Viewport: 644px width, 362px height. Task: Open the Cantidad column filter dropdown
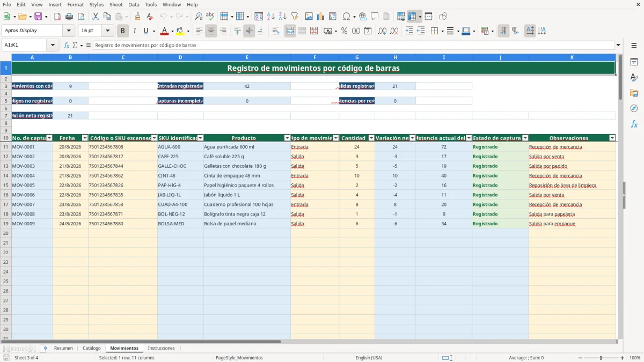pyautogui.click(x=371, y=138)
